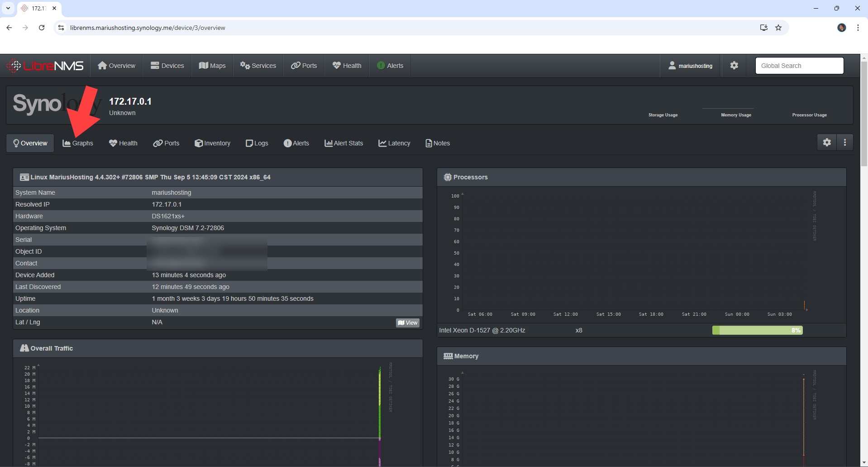Screen dimensions: 868x467
Task: Focus the Global Search field
Action: pos(799,66)
